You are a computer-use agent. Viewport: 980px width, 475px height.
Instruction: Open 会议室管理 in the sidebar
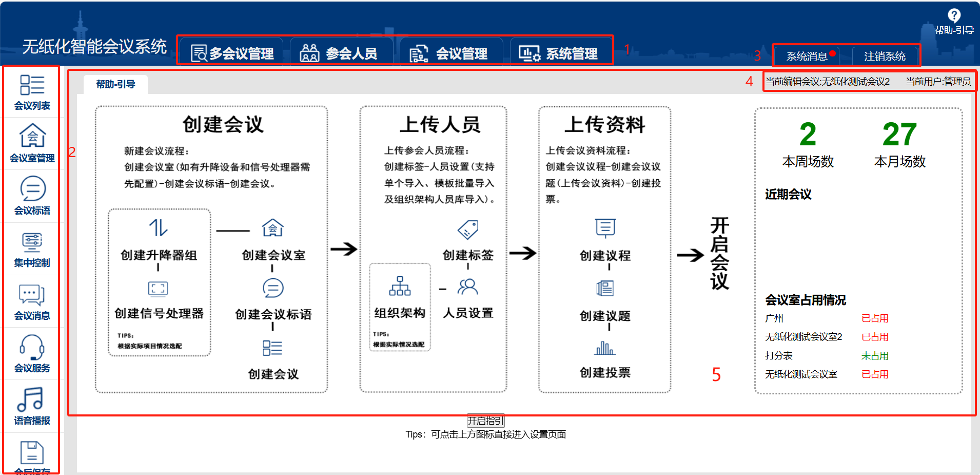[32, 136]
